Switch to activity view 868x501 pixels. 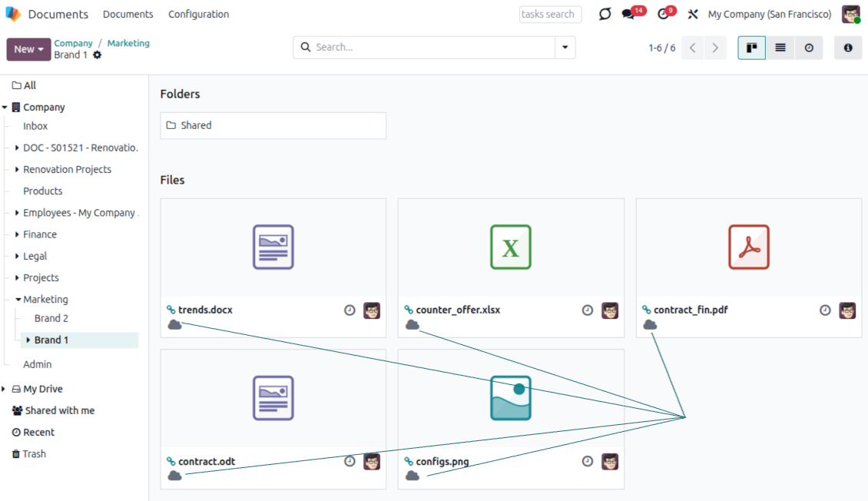tap(809, 48)
